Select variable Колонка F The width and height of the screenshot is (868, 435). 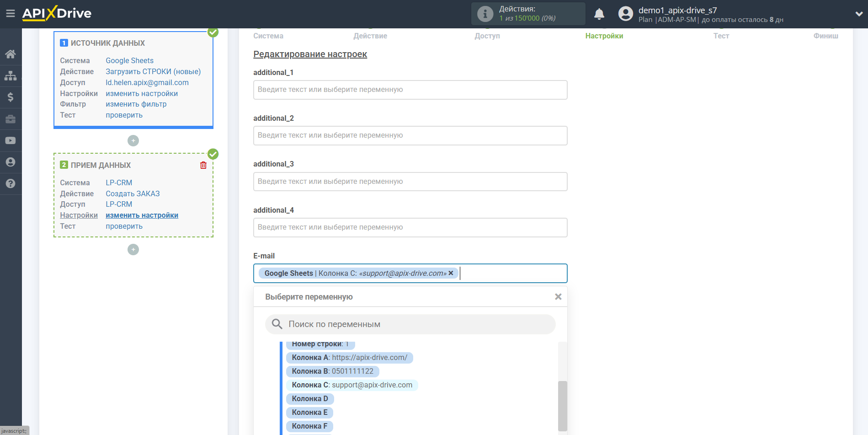pos(309,426)
